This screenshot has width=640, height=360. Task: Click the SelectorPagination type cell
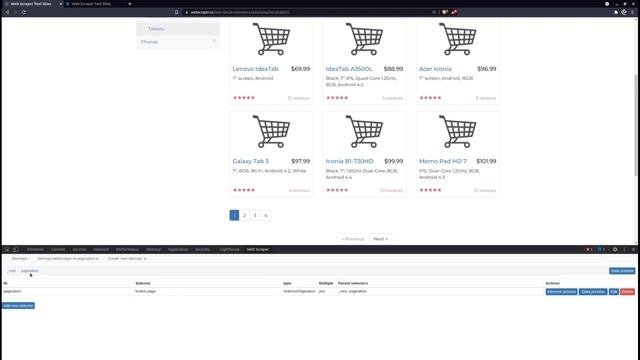coord(299,291)
